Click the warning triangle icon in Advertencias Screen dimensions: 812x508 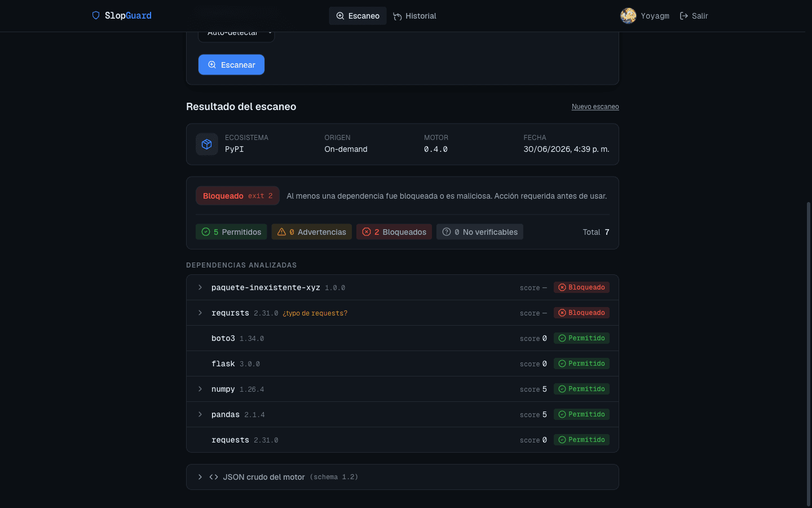click(x=281, y=232)
